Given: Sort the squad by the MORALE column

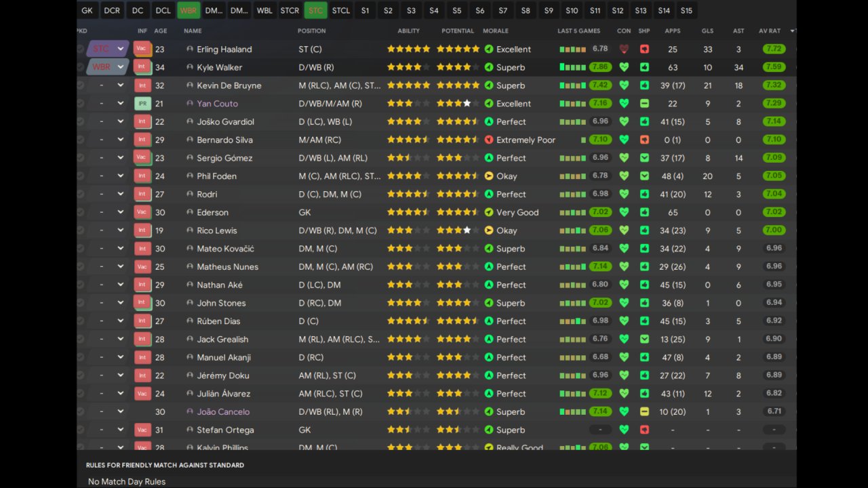Looking at the screenshot, I should [x=496, y=30].
